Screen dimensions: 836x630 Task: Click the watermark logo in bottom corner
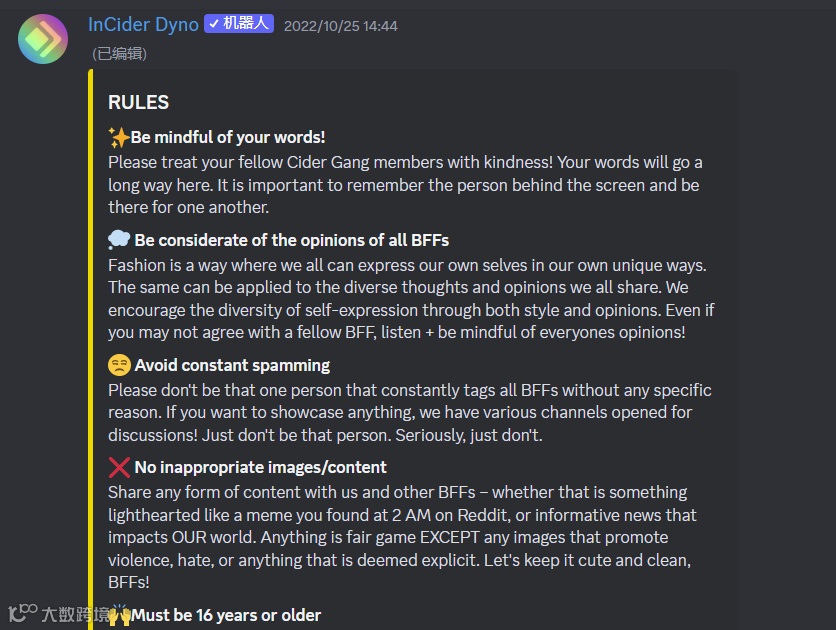point(22,612)
